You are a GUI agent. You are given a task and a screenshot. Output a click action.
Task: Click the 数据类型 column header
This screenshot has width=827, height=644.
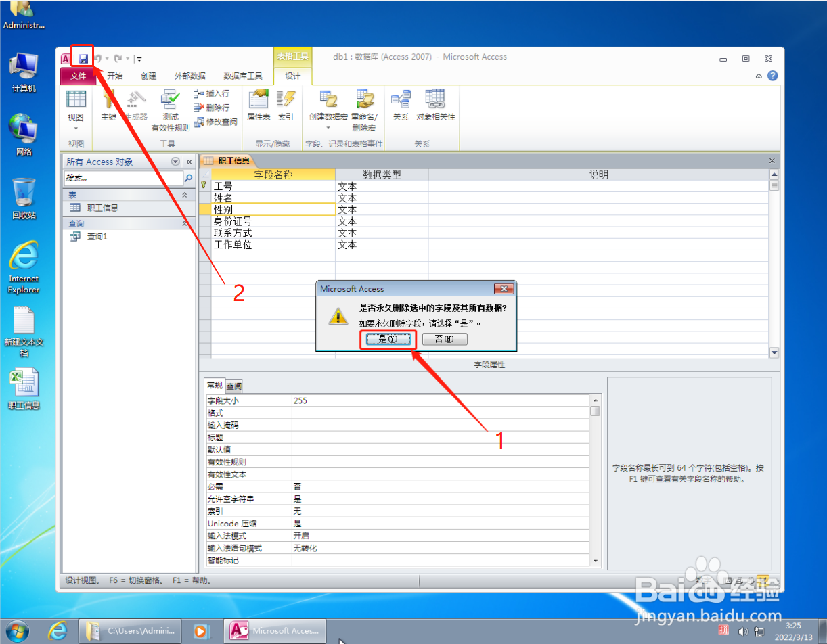click(x=382, y=175)
